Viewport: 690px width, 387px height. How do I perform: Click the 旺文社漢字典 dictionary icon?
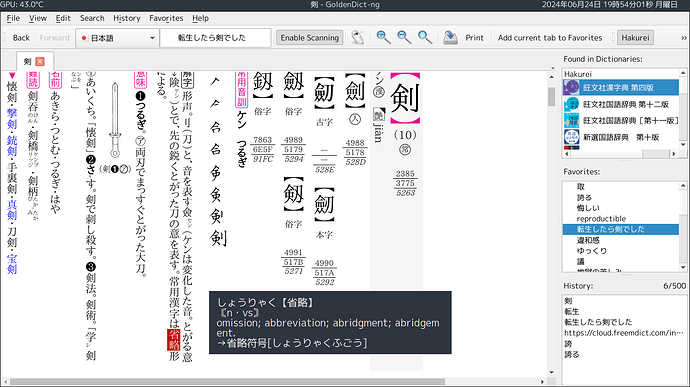(x=572, y=88)
